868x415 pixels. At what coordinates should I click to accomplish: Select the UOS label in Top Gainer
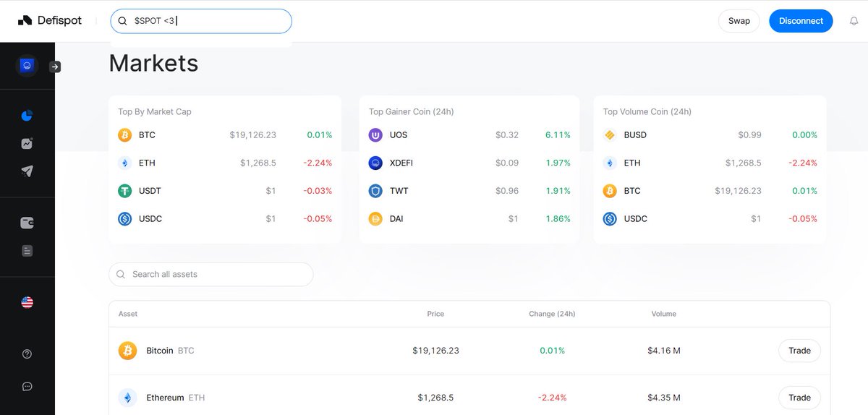click(398, 135)
